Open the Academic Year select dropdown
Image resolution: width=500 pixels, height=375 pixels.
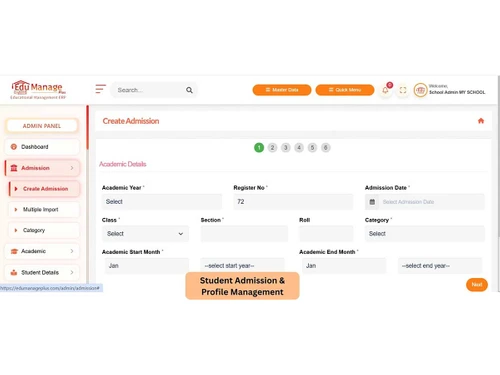(162, 202)
